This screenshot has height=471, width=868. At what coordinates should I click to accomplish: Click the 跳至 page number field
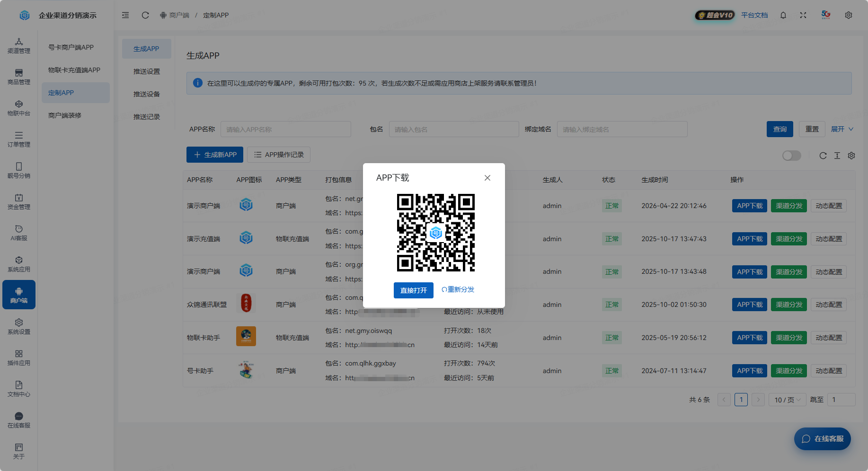pos(841,400)
